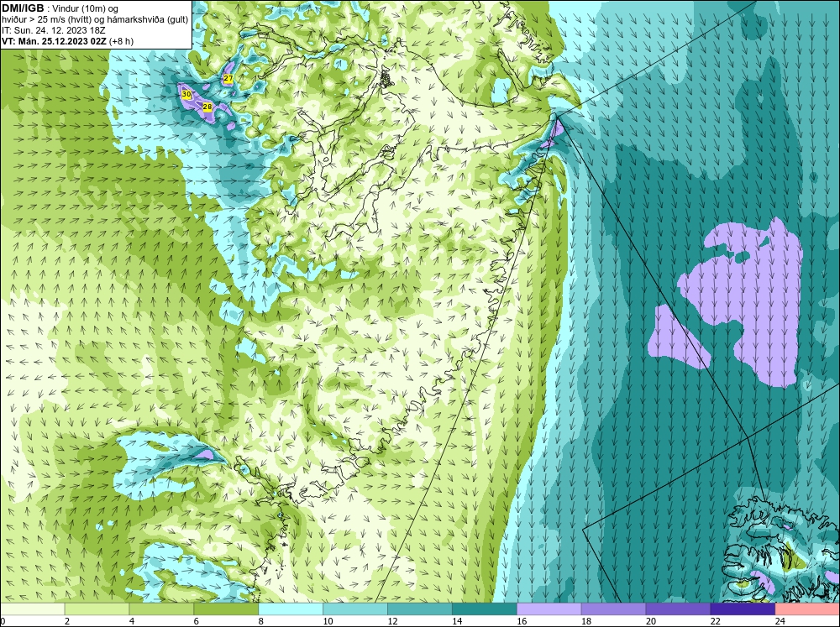This screenshot has height=627, width=840.
Task: Click the 'IT: Sun. 24. 12. 2023 18Z' line
Action: [54, 30]
